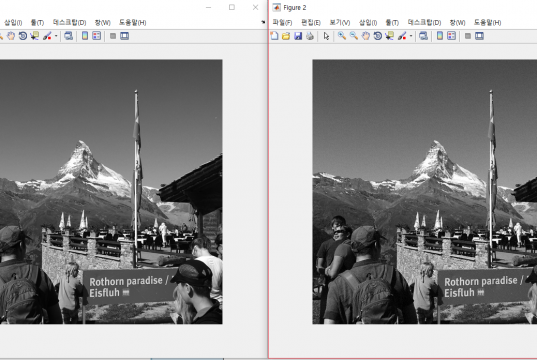537x360 pixels.
Task: Insert Colorbar via gradient icon in Figure 2
Action: (440, 36)
